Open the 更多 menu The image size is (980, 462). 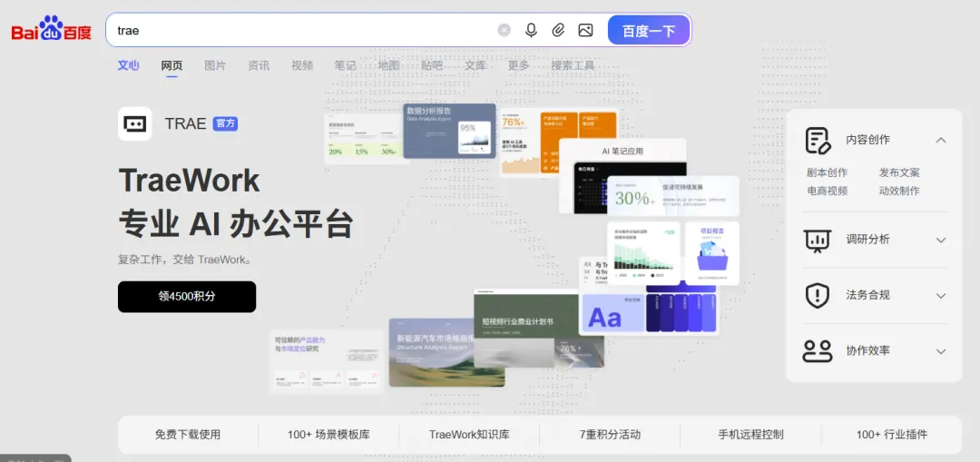[519, 65]
